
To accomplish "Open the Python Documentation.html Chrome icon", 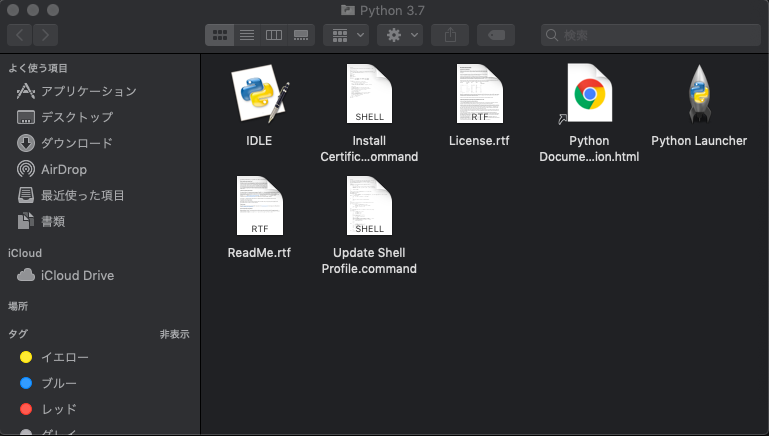I will (x=590, y=93).
